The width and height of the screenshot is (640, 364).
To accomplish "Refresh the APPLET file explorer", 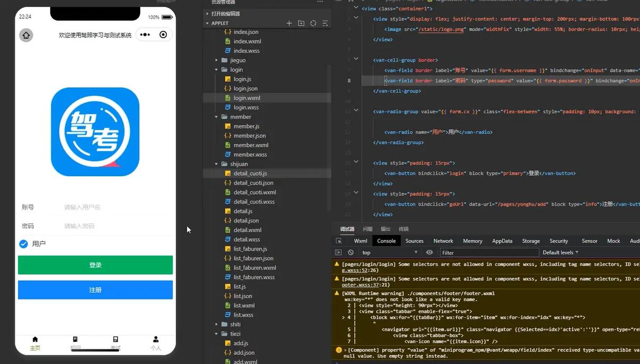I will click(313, 23).
